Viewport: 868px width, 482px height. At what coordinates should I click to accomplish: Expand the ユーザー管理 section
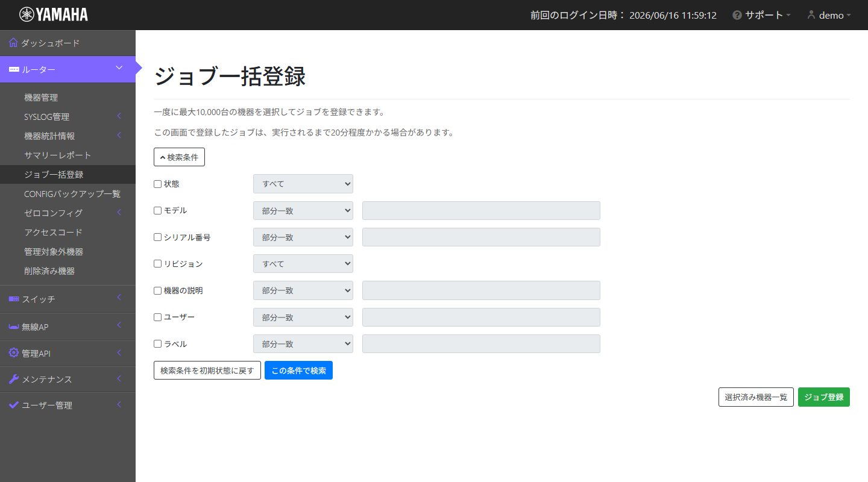click(x=68, y=405)
